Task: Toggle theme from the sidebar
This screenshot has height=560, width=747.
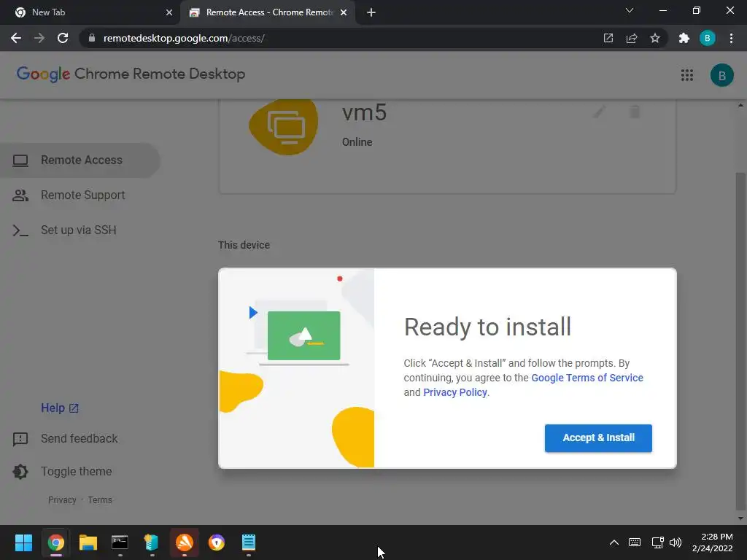Action: 62,472
